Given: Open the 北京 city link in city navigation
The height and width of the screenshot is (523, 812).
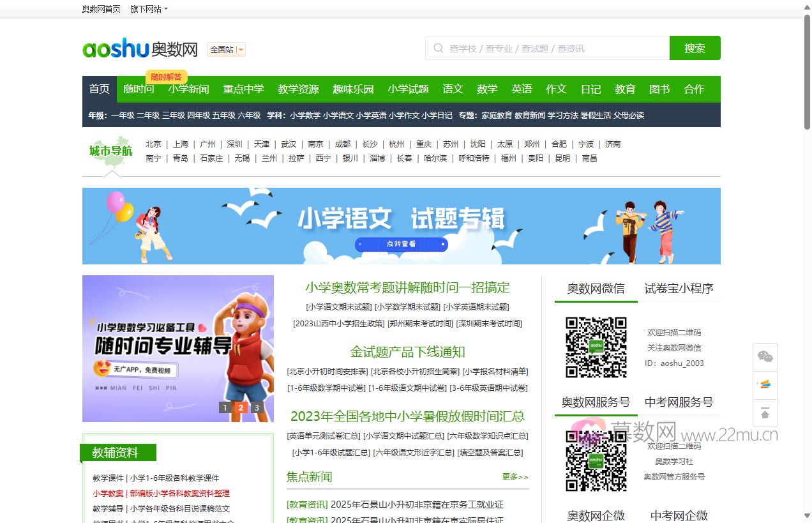Looking at the screenshot, I should click(153, 144).
